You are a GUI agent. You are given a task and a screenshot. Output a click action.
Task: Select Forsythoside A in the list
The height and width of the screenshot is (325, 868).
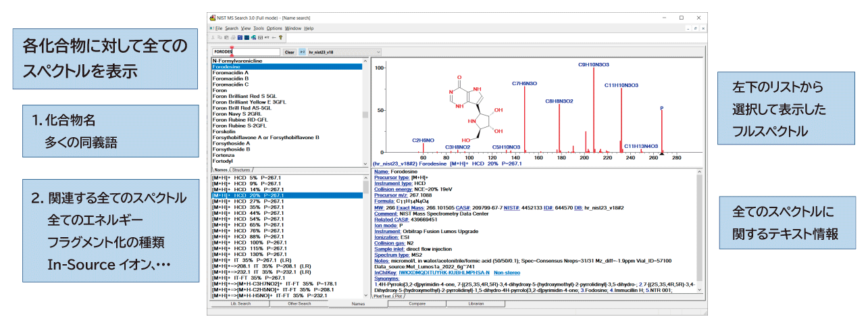point(286,143)
